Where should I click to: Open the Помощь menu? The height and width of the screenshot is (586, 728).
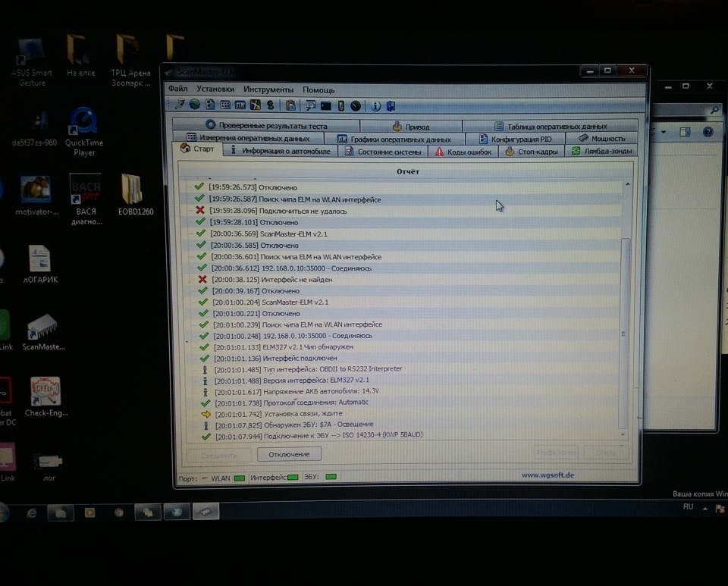318,90
